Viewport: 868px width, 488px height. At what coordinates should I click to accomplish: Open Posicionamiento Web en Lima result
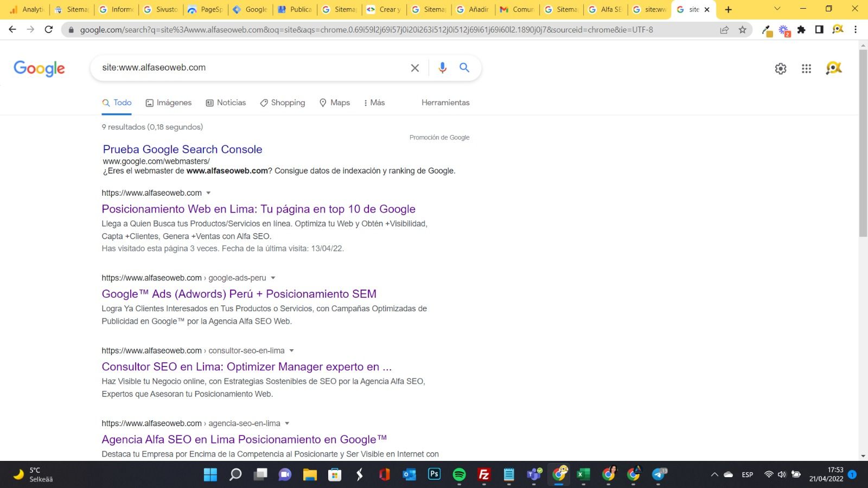coord(258,209)
